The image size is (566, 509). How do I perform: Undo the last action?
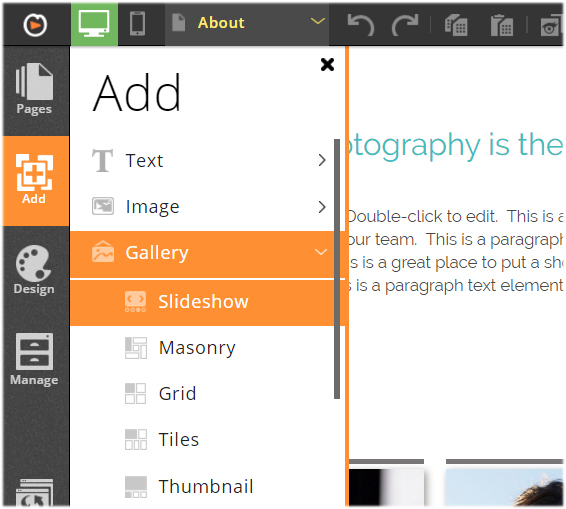coord(360,25)
